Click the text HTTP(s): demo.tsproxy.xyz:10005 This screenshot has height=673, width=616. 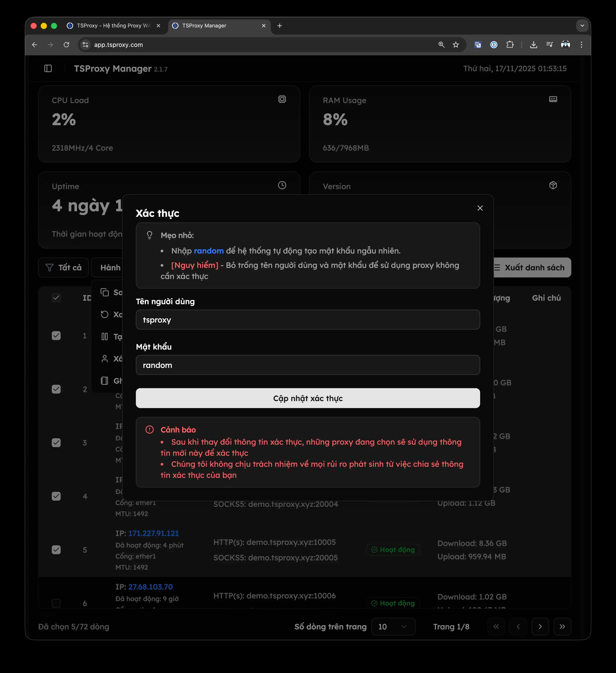[x=274, y=542]
